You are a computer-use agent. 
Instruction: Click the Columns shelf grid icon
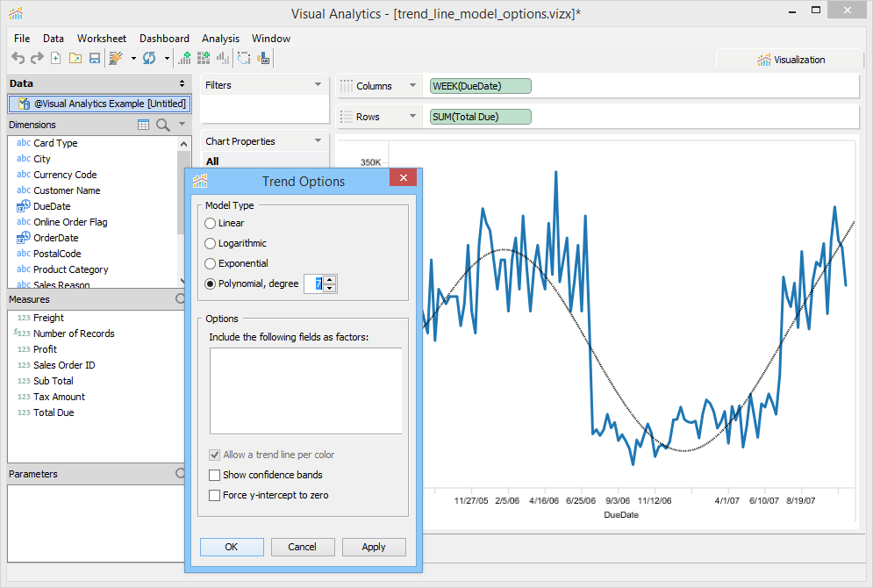click(347, 86)
